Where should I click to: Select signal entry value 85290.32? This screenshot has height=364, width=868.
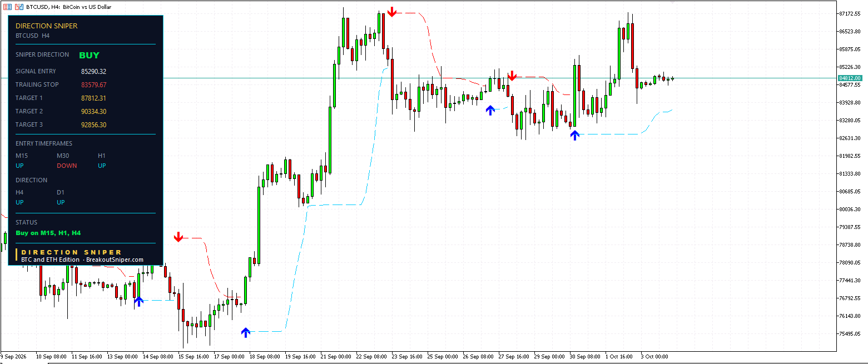pyautogui.click(x=93, y=71)
